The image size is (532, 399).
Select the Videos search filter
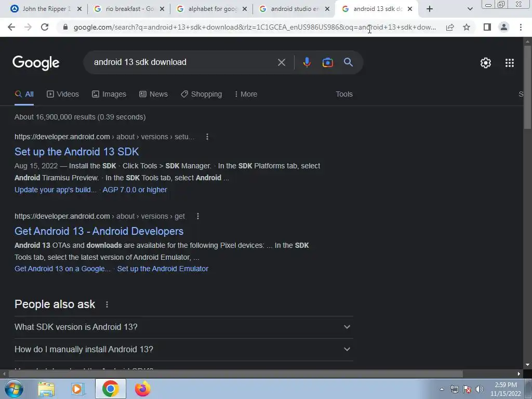click(x=63, y=94)
